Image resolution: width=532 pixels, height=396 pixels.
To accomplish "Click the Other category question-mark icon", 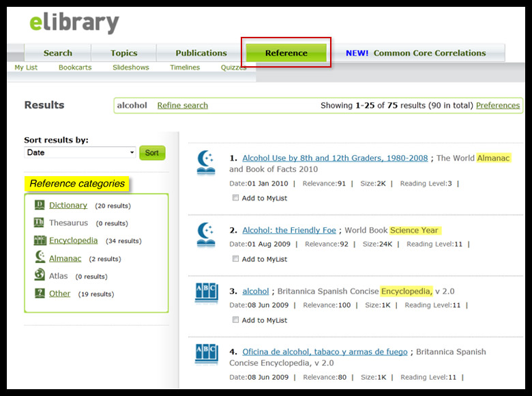I will click(x=39, y=294).
